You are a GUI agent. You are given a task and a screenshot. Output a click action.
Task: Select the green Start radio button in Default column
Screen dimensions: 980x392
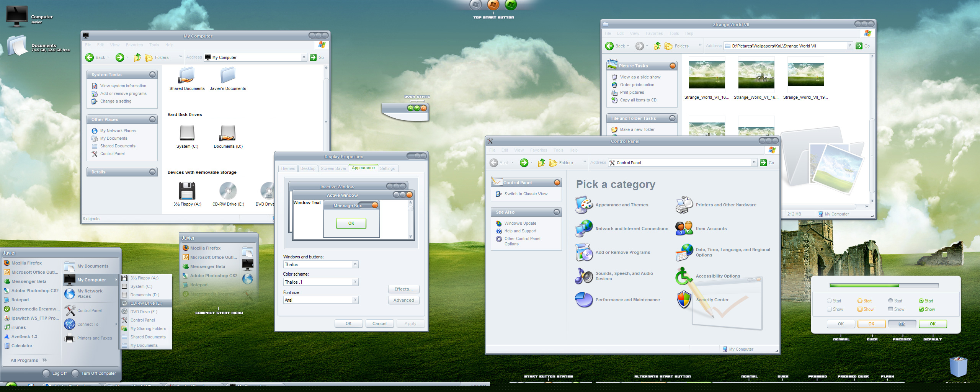click(921, 301)
